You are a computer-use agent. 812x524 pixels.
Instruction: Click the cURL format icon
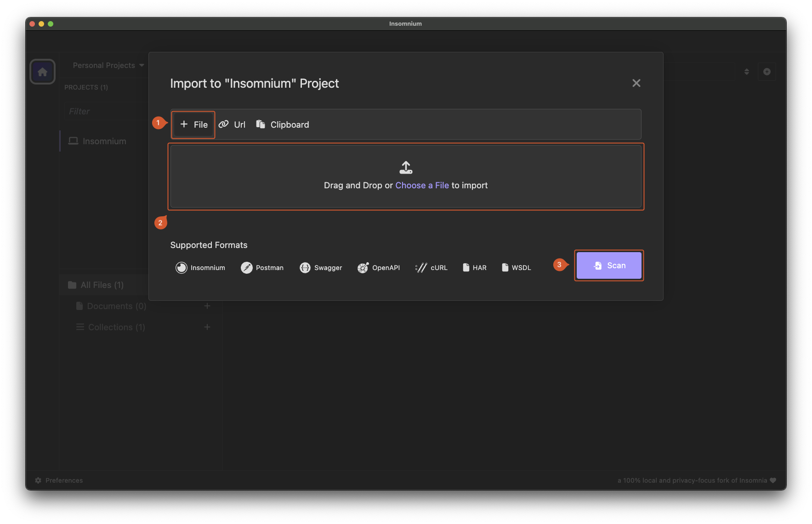tap(421, 268)
